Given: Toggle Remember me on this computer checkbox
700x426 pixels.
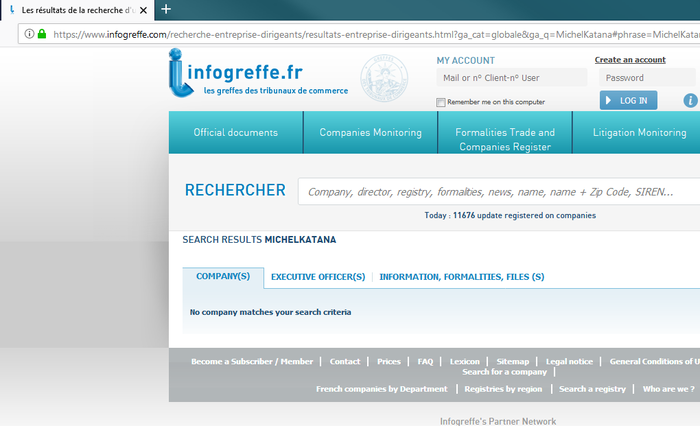Looking at the screenshot, I should [441, 102].
